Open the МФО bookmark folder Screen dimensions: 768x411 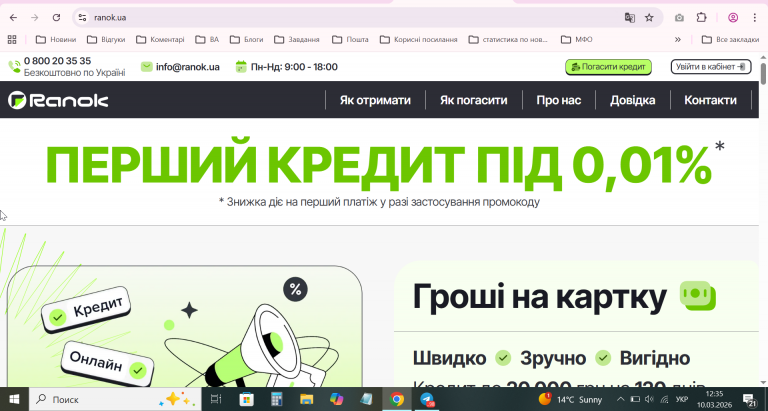click(576, 39)
